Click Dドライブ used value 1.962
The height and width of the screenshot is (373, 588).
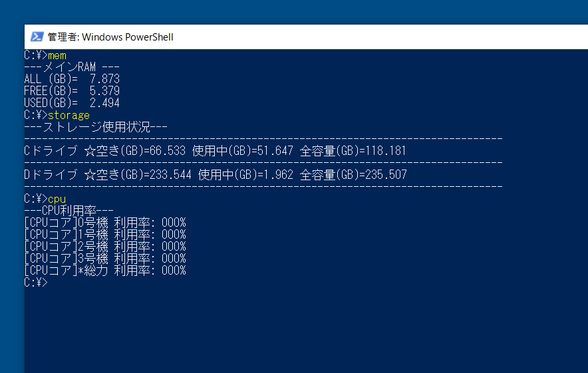278,175
